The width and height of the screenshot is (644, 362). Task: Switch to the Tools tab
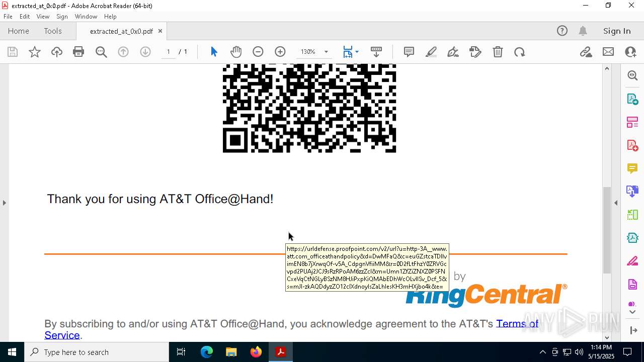pos(53,31)
